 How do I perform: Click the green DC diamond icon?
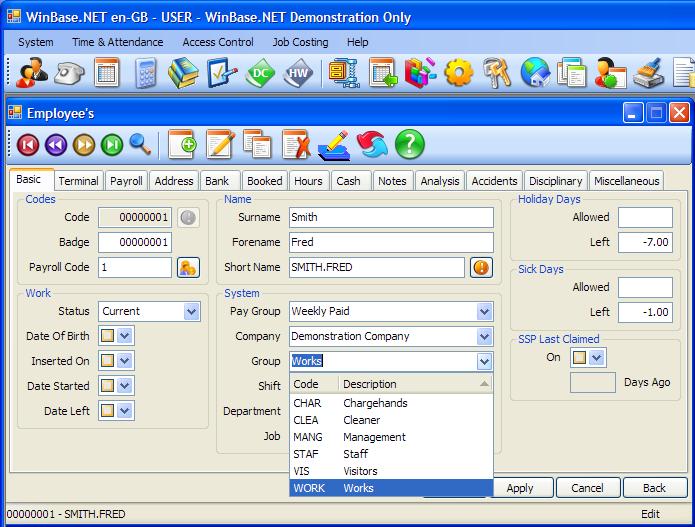point(261,73)
